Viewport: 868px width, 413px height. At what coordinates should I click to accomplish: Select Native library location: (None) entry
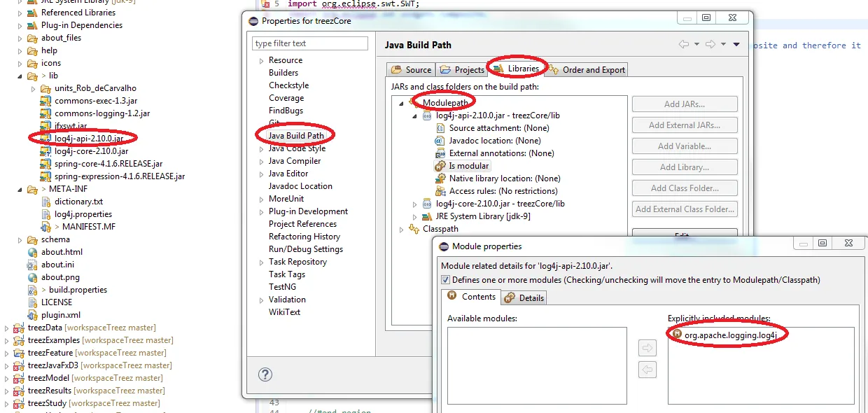click(505, 178)
